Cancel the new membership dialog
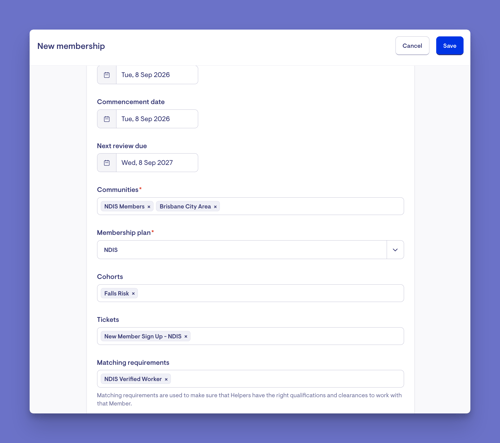500x443 pixels. (x=412, y=46)
